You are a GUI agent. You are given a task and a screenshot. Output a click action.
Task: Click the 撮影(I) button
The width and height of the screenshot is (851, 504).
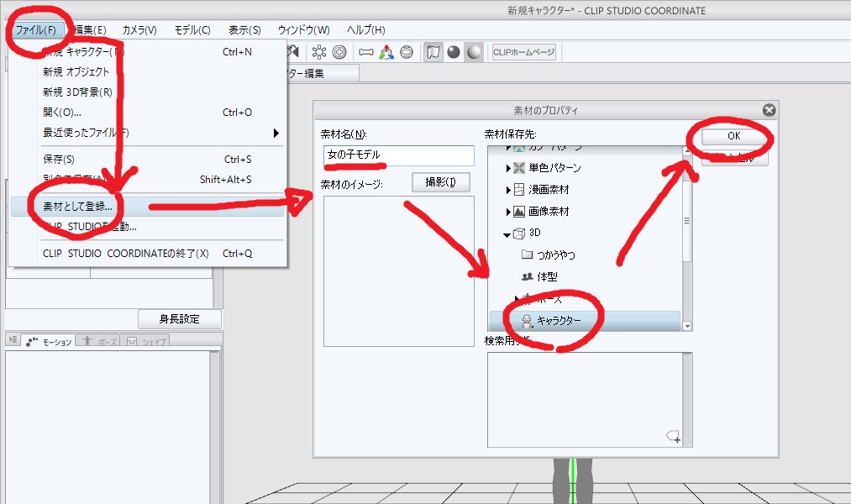click(441, 182)
